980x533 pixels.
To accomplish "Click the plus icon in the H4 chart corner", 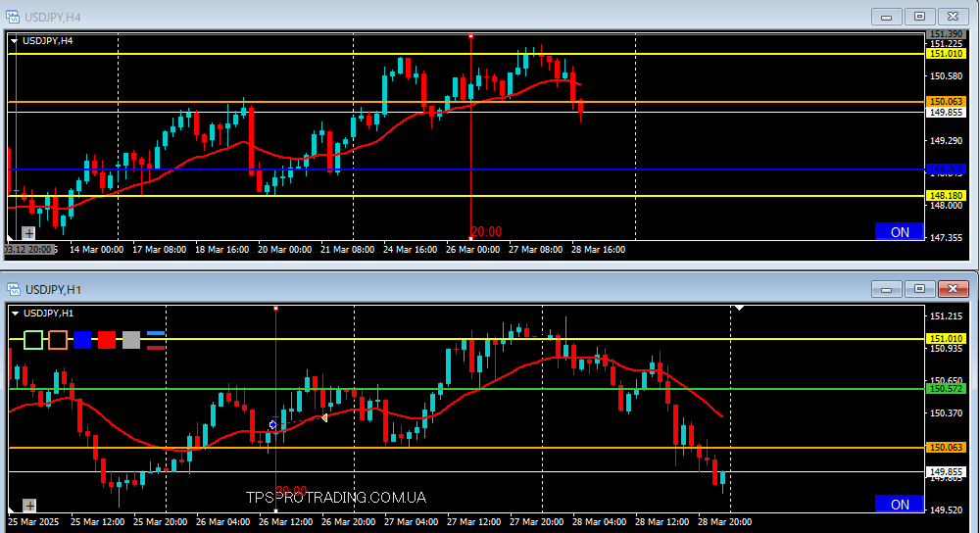I will click(28, 233).
